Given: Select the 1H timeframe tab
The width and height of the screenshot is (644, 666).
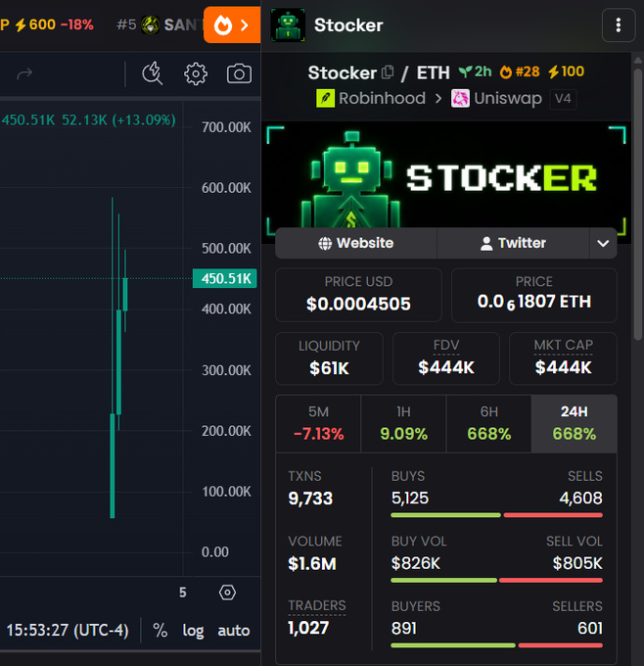Looking at the screenshot, I should pyautogui.click(x=403, y=424).
